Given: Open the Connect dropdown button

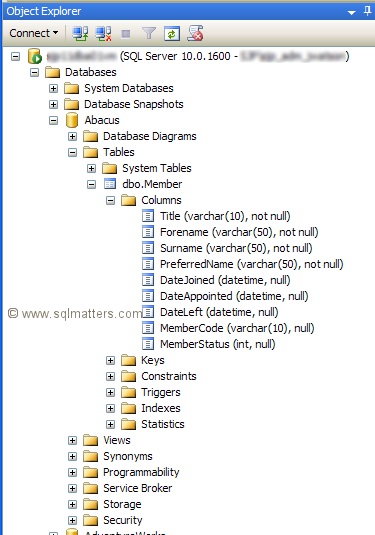Looking at the screenshot, I should pyautogui.click(x=33, y=33).
